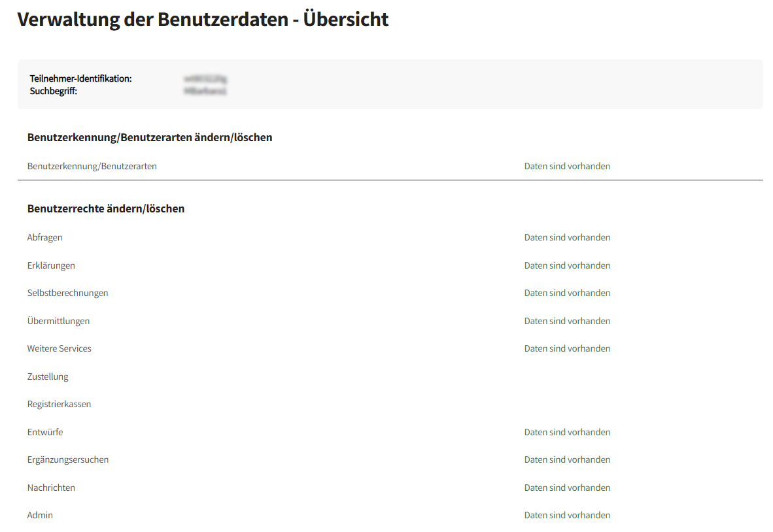Screen dimensions: 773x532
Task: Select Registrierkassen user rights
Action: click(x=59, y=404)
